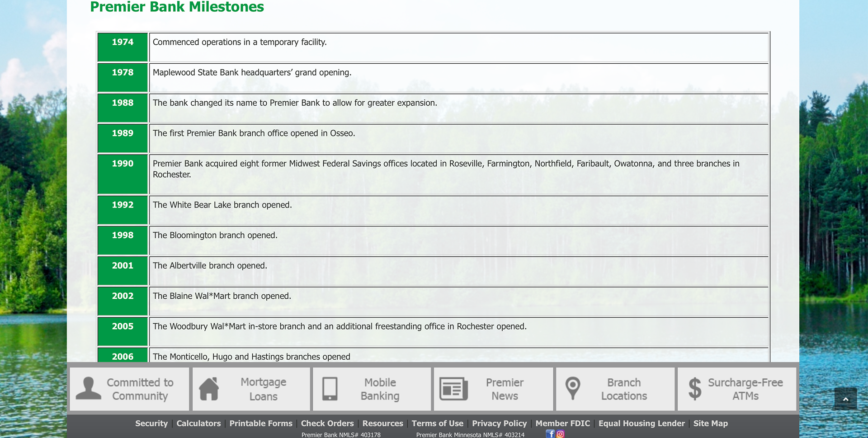Select the 1990 year cell
The image size is (868, 438).
click(x=123, y=174)
